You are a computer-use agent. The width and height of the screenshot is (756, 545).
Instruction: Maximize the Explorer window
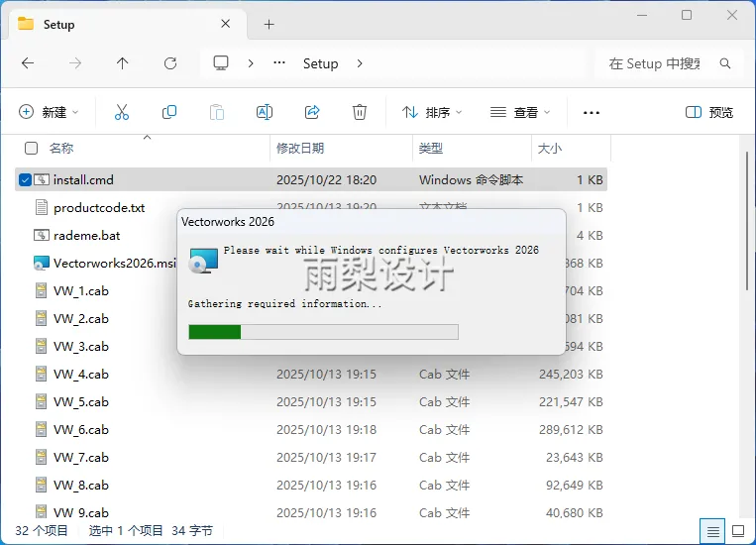click(687, 15)
